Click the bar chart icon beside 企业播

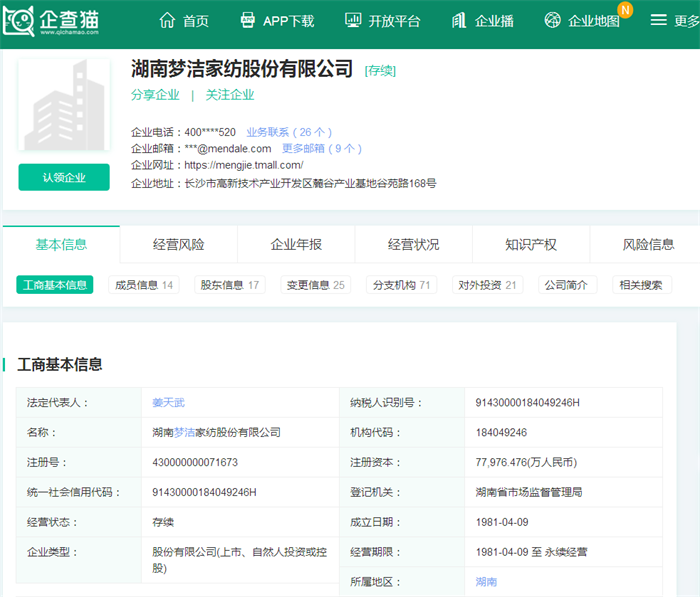tap(459, 20)
